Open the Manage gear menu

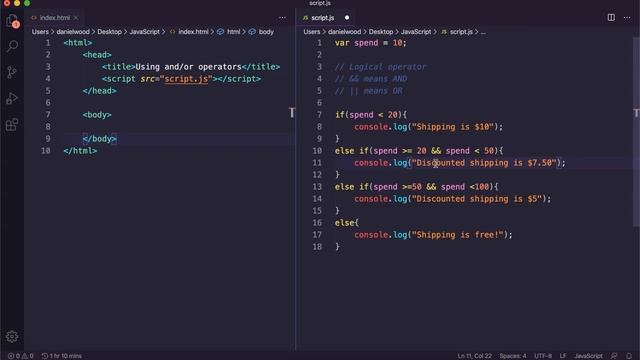[12, 336]
